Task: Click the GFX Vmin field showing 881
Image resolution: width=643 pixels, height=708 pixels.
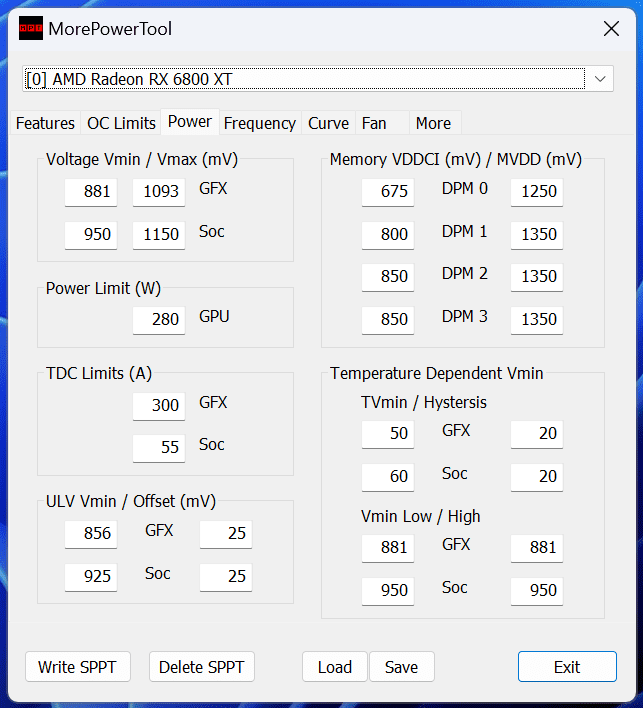Action: 91,192
